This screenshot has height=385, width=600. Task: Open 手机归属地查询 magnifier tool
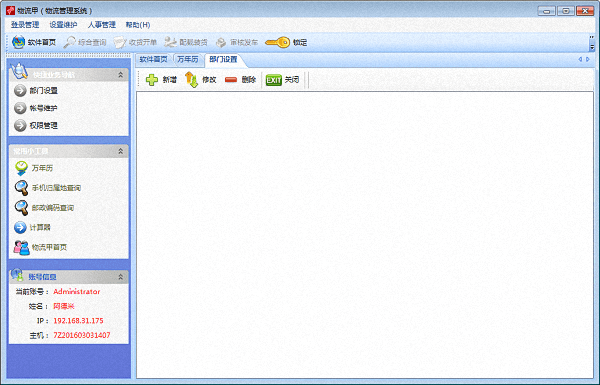coord(21,188)
